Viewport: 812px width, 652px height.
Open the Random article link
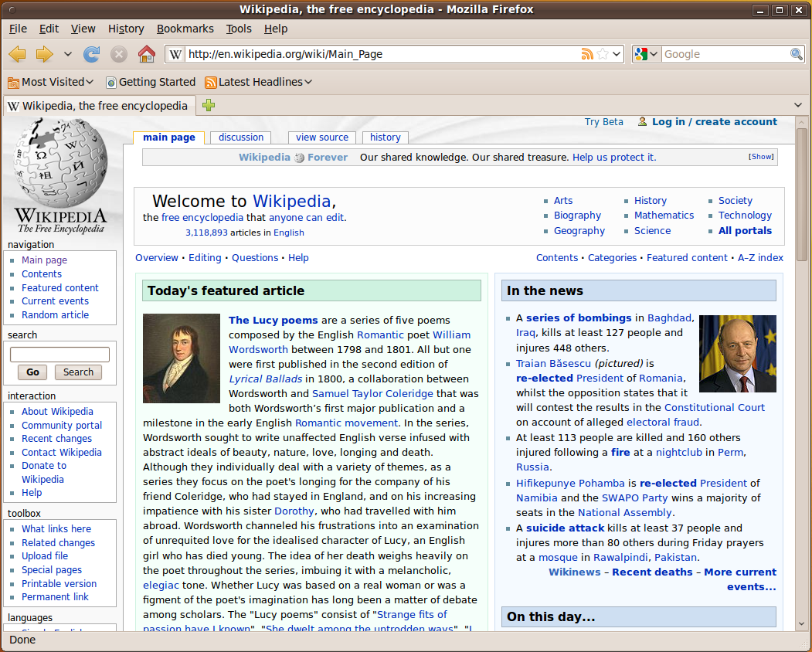[55, 315]
